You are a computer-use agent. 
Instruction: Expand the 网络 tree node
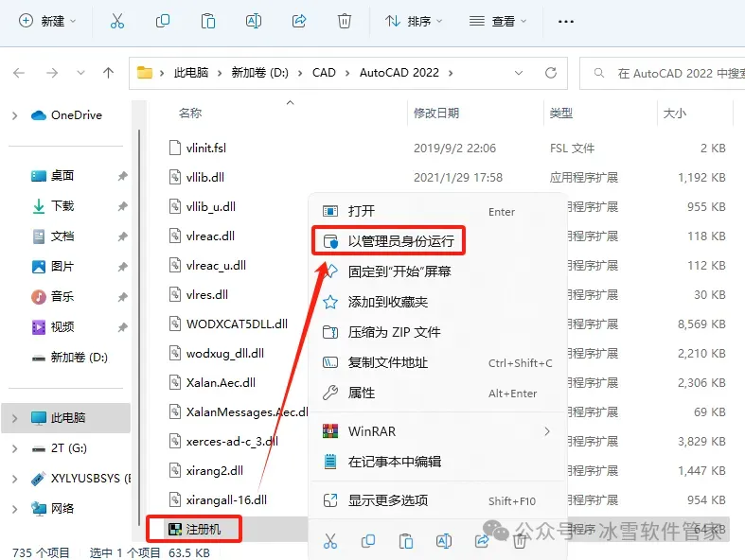15,509
